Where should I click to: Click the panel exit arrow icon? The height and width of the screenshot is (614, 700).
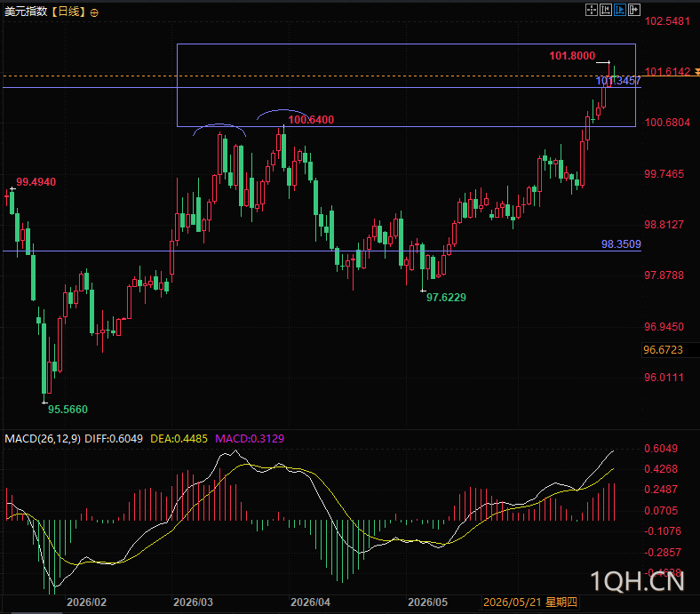[634, 10]
